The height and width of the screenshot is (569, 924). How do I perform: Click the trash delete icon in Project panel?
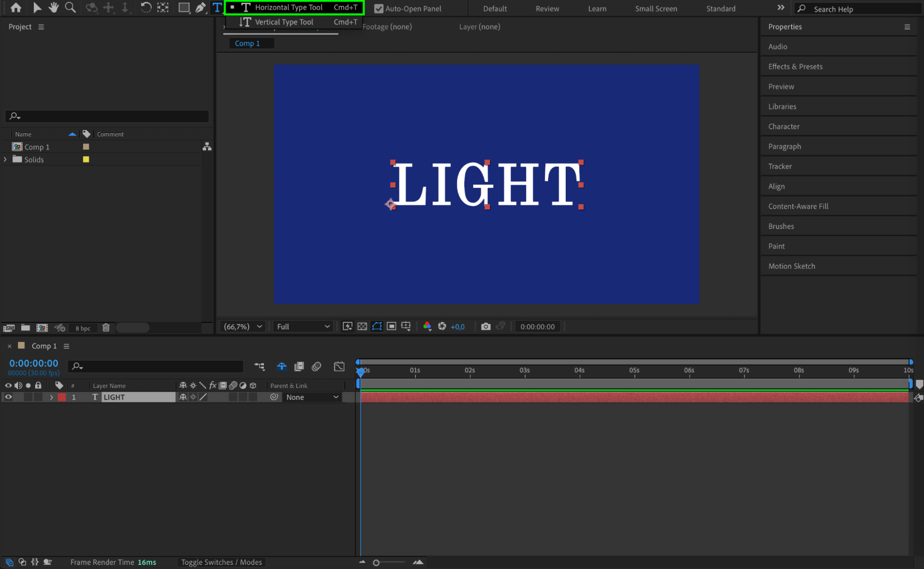(106, 328)
